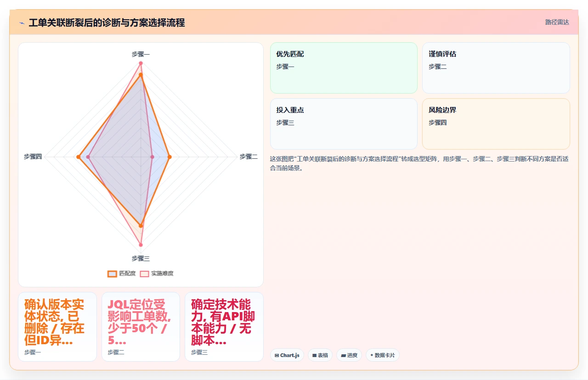Click the 步骤四 axis label on radar chart

click(x=33, y=156)
